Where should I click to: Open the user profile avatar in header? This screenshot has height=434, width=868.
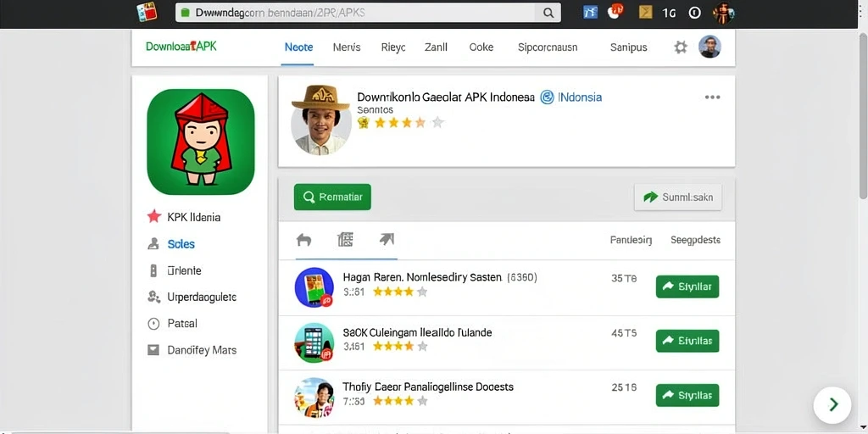coord(709,47)
